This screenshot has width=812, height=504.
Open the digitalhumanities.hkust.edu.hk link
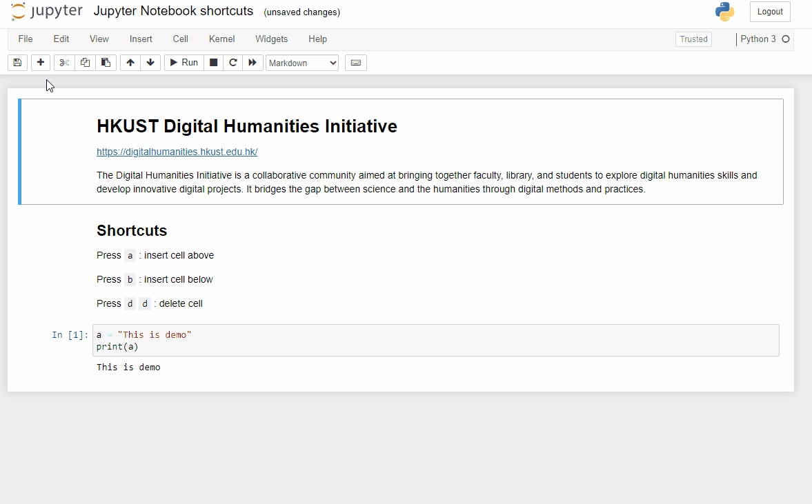pos(177,152)
